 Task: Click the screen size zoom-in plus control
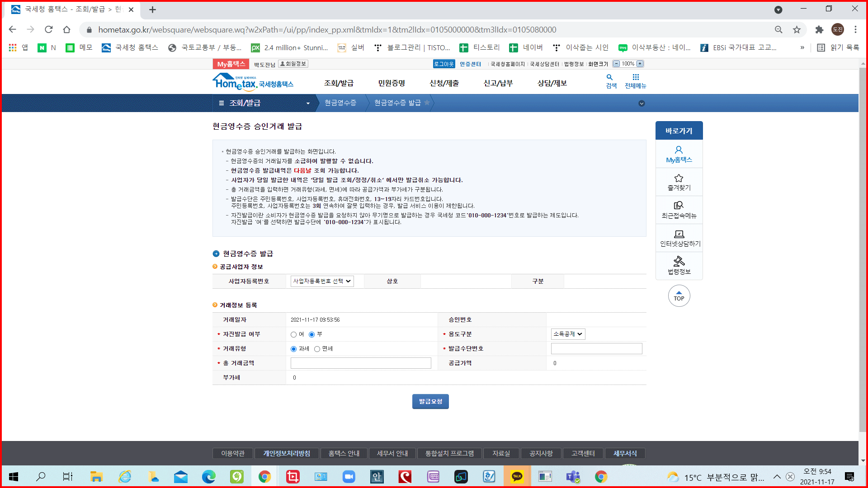pos(640,64)
